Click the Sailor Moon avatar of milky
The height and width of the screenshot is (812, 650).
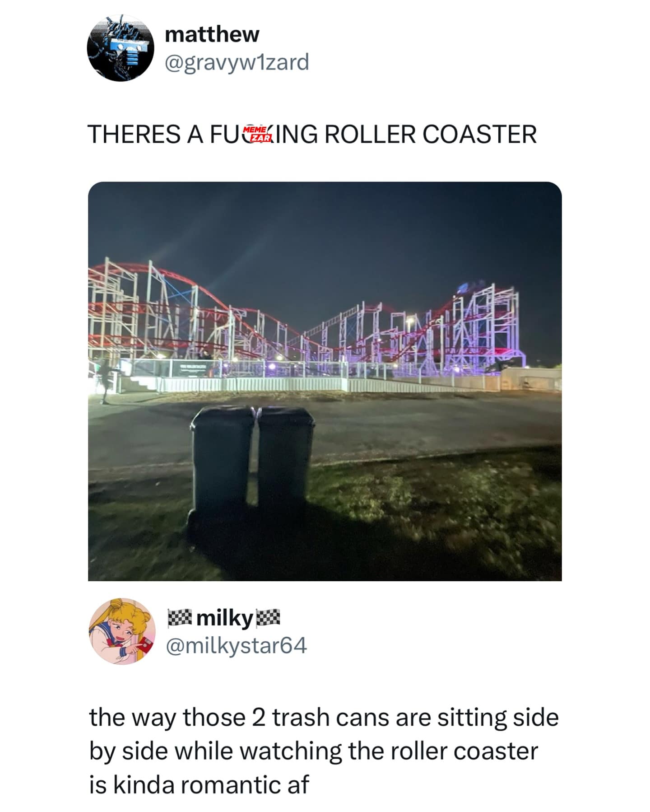122,631
